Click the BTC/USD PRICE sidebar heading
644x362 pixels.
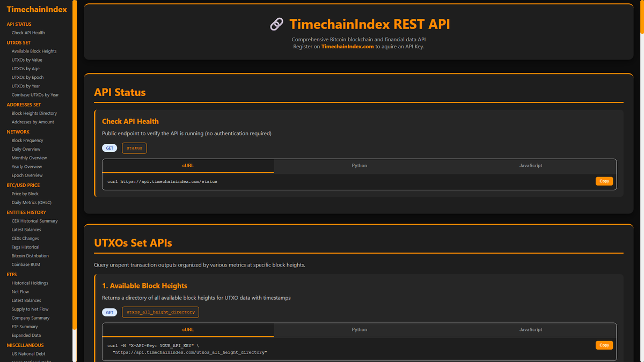tap(23, 185)
